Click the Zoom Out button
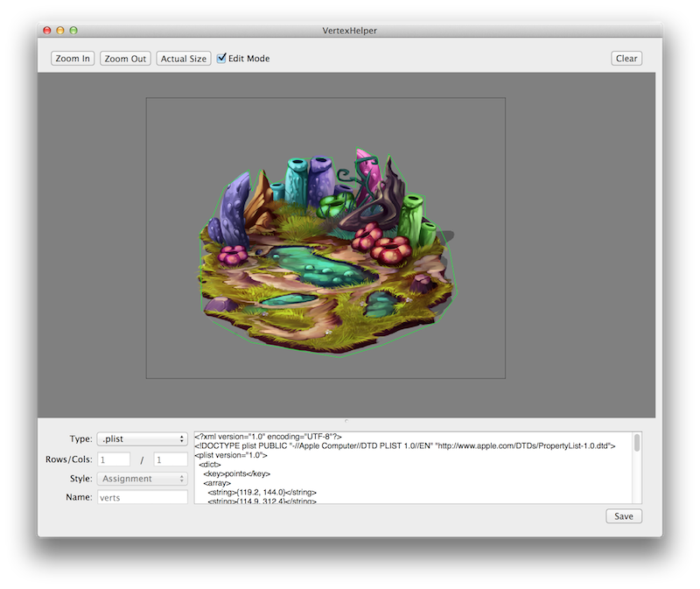This screenshot has width=700, height=589. pyautogui.click(x=126, y=59)
